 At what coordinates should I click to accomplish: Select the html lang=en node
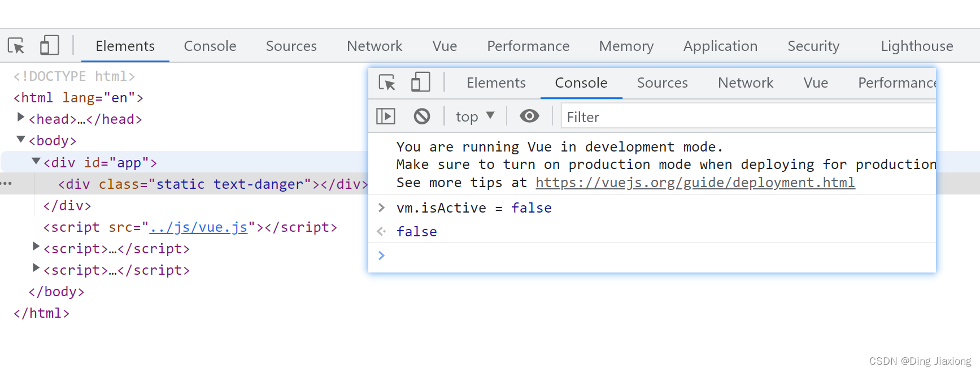[79, 98]
